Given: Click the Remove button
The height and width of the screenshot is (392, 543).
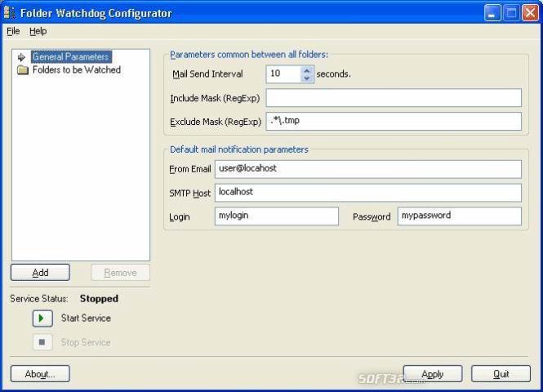Looking at the screenshot, I should point(121,273).
